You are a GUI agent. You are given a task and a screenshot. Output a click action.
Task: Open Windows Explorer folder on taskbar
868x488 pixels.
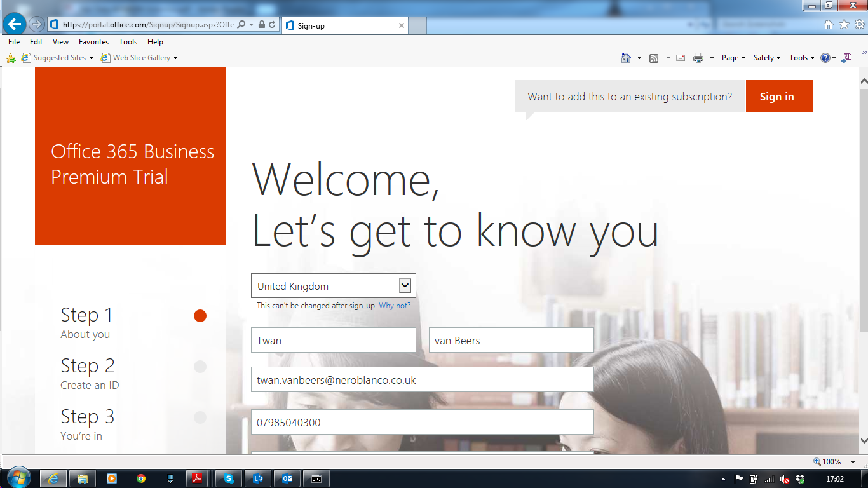point(82,478)
